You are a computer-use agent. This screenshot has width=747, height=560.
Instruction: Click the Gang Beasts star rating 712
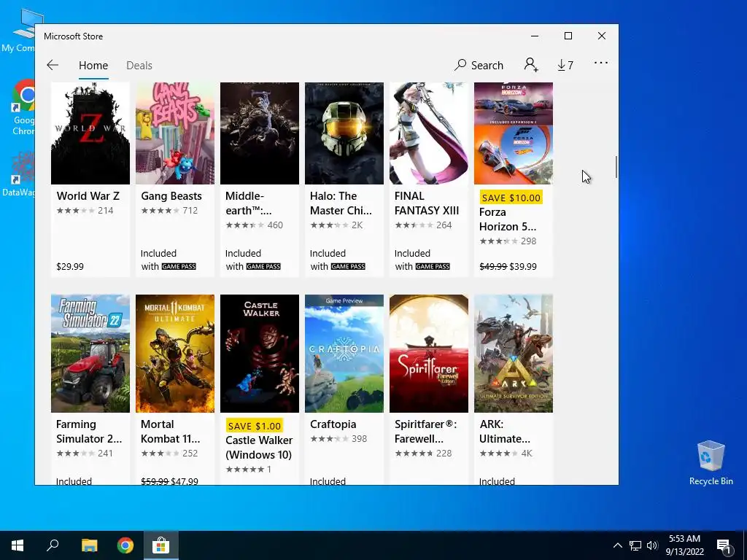(169, 211)
